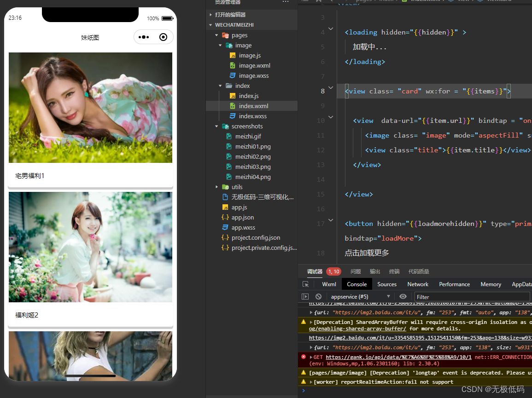Image resolution: width=532 pixels, height=398 pixels.
Task: Collapse the image folder
Action: [220, 45]
